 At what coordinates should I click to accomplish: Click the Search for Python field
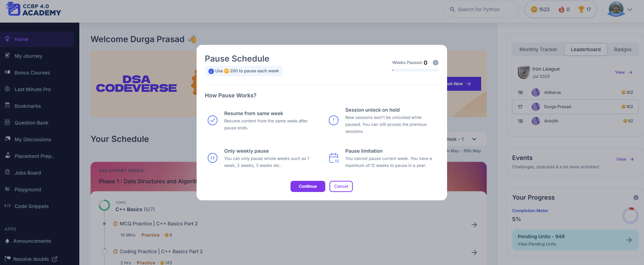pyautogui.click(x=482, y=9)
